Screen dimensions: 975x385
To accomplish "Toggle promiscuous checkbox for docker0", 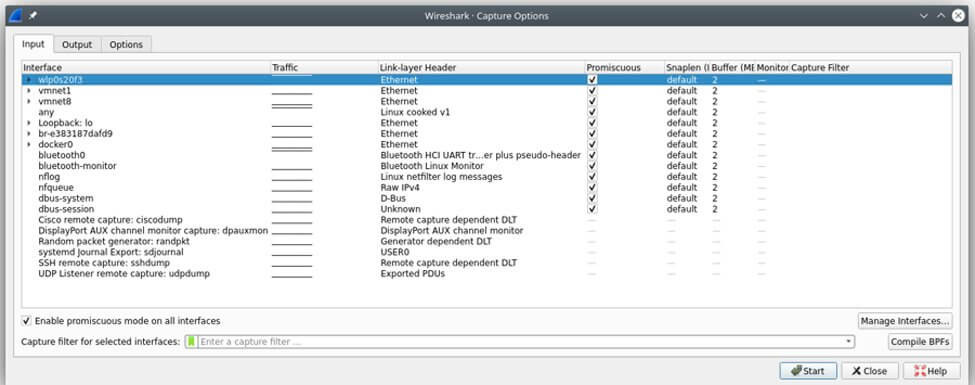I will (592, 144).
